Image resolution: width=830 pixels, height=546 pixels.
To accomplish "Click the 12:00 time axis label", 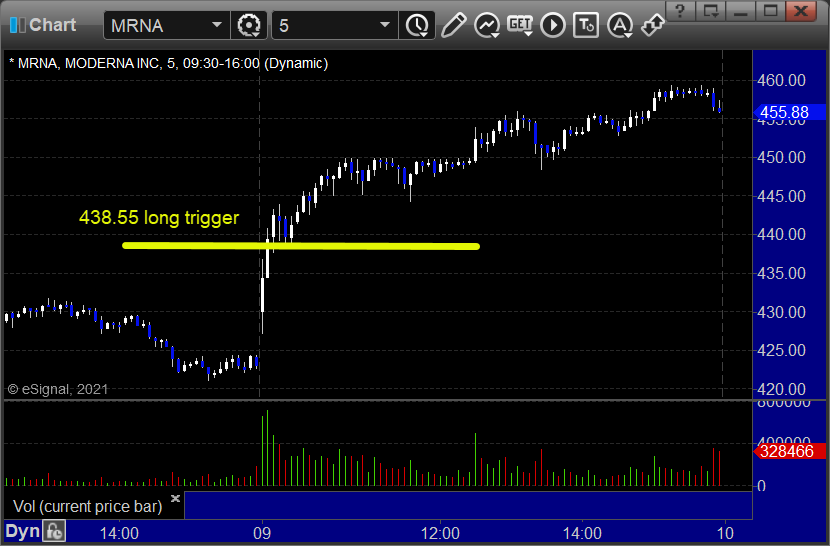I will (x=440, y=533).
